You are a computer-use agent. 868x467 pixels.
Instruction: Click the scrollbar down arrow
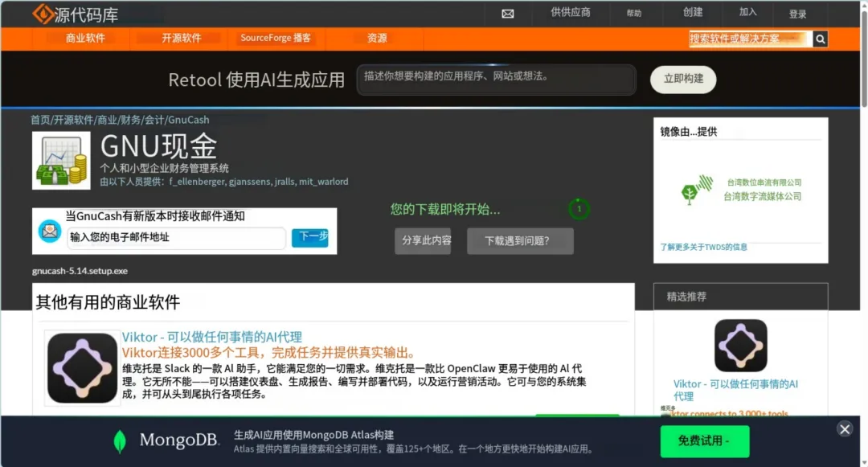tap(863, 462)
